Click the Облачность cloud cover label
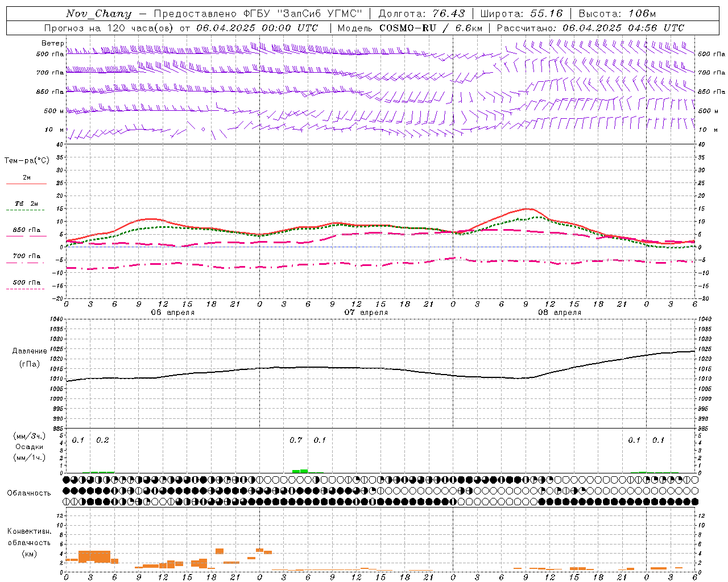The image size is (728, 582). [x=29, y=493]
